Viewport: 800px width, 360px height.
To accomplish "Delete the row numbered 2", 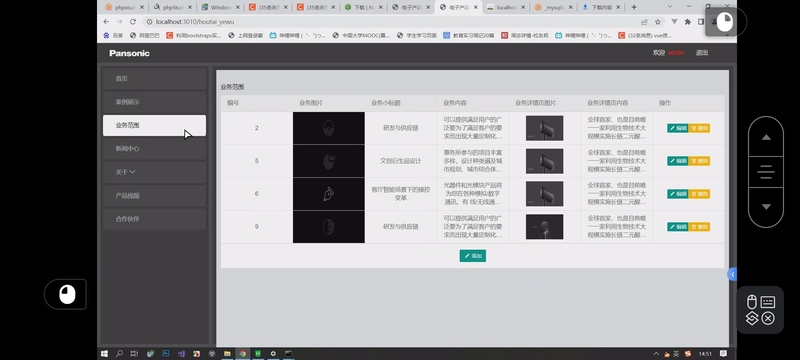I will point(699,128).
